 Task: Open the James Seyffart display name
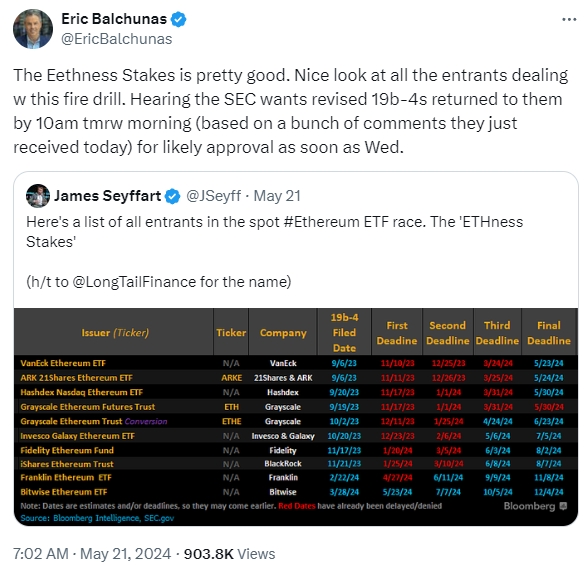[x=107, y=196]
